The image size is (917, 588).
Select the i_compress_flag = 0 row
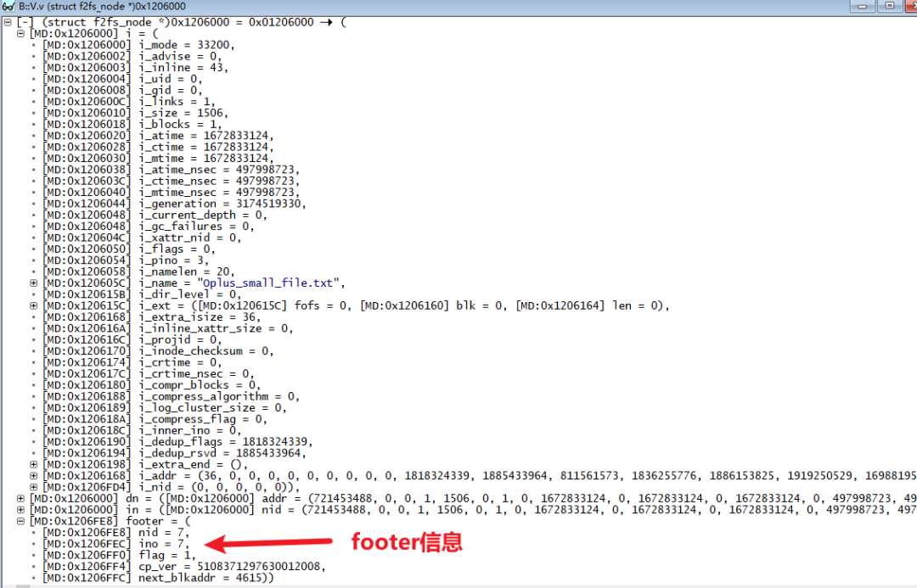click(155, 419)
